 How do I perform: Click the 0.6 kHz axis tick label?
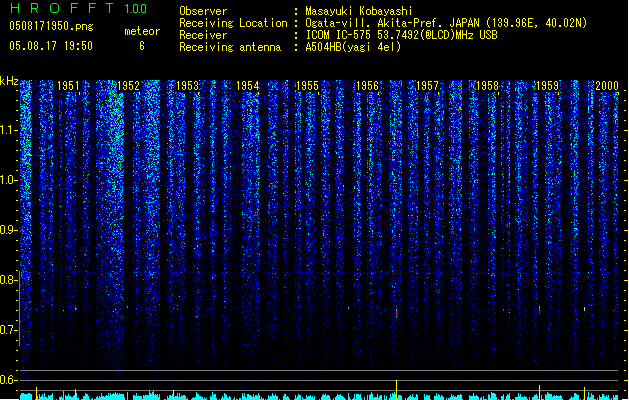click(8, 380)
